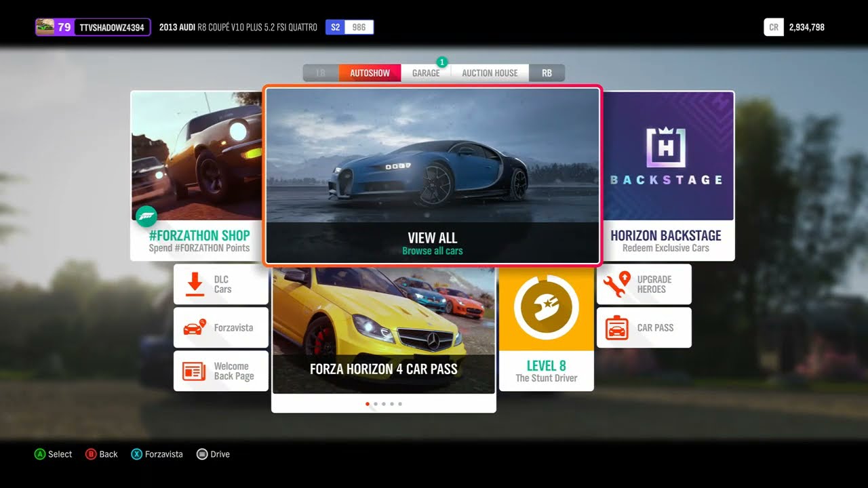This screenshot has height=488, width=868.
Task: Click the Redeem Exclusive Cars text
Action: (666, 248)
